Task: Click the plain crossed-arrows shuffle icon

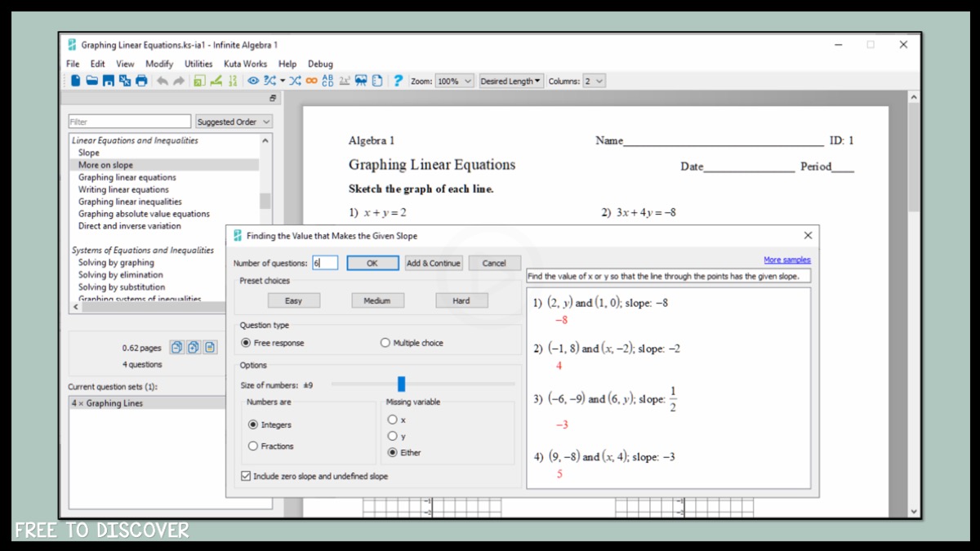Action: (295, 81)
